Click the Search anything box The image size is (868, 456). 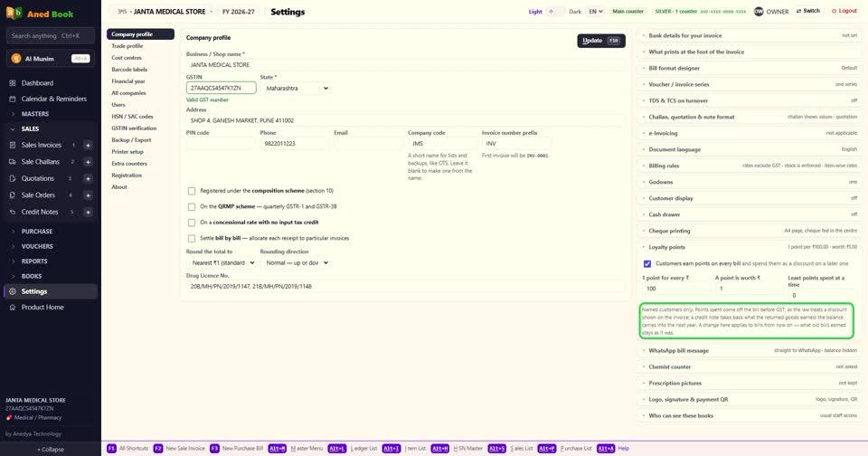pos(51,35)
